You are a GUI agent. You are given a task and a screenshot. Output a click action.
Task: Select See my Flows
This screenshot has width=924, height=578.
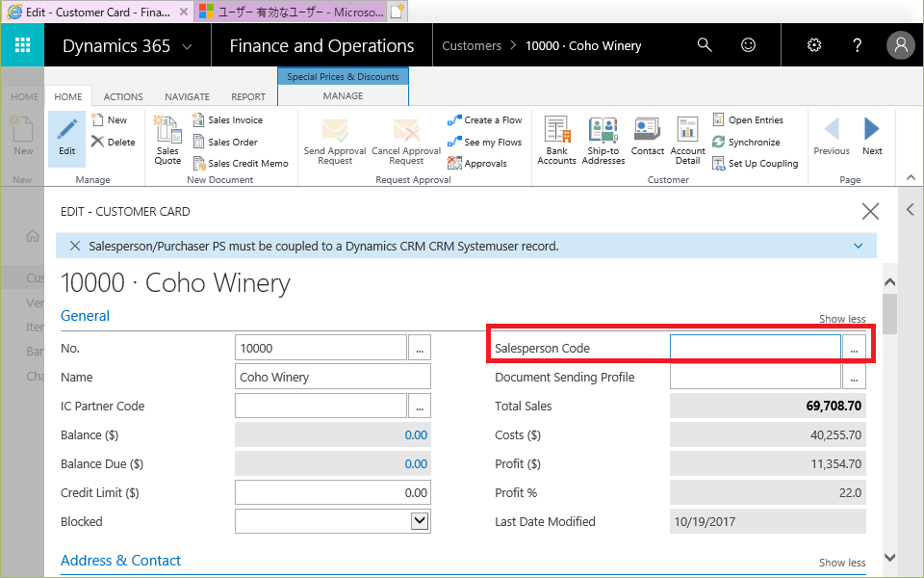pyautogui.click(x=484, y=142)
